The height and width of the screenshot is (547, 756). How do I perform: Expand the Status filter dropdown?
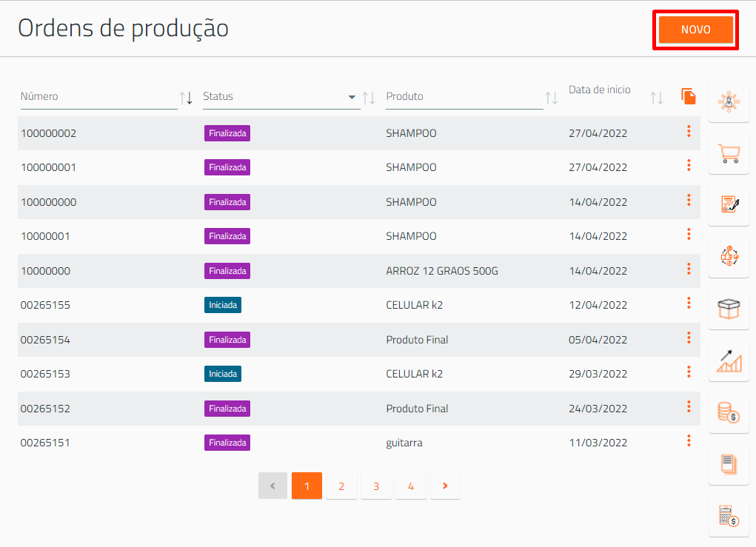352,97
